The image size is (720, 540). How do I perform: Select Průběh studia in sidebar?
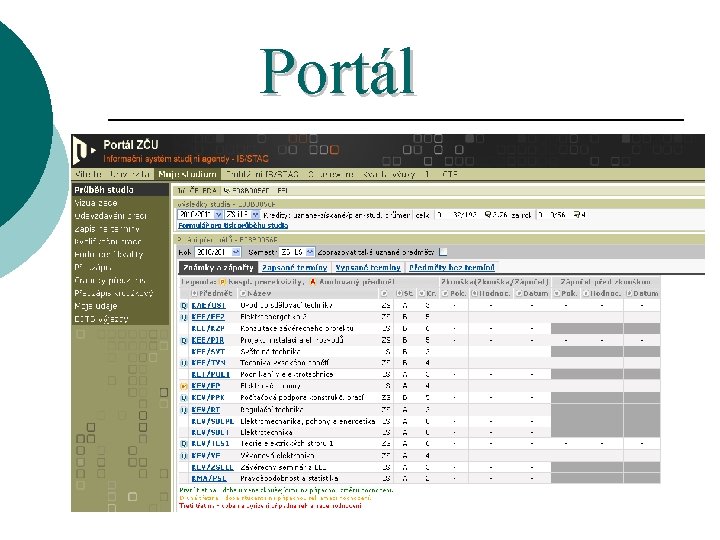click(x=120, y=190)
